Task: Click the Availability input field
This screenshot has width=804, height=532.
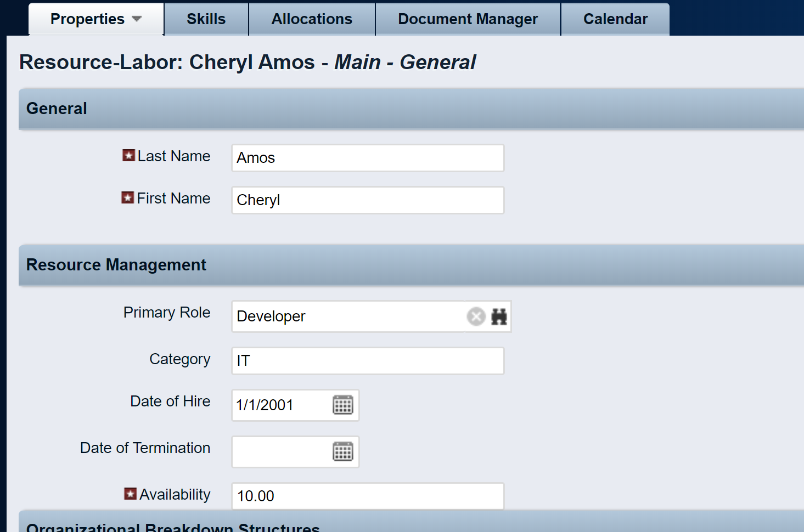Action: click(x=368, y=496)
